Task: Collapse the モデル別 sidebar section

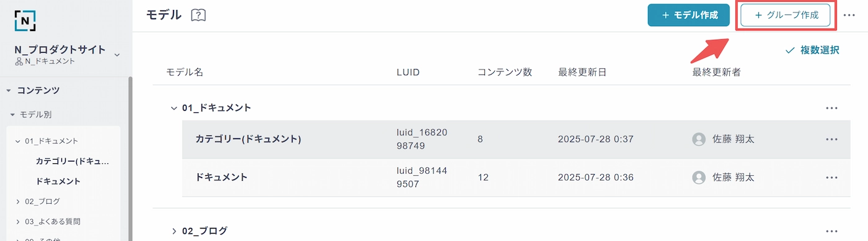Action: tap(12, 115)
